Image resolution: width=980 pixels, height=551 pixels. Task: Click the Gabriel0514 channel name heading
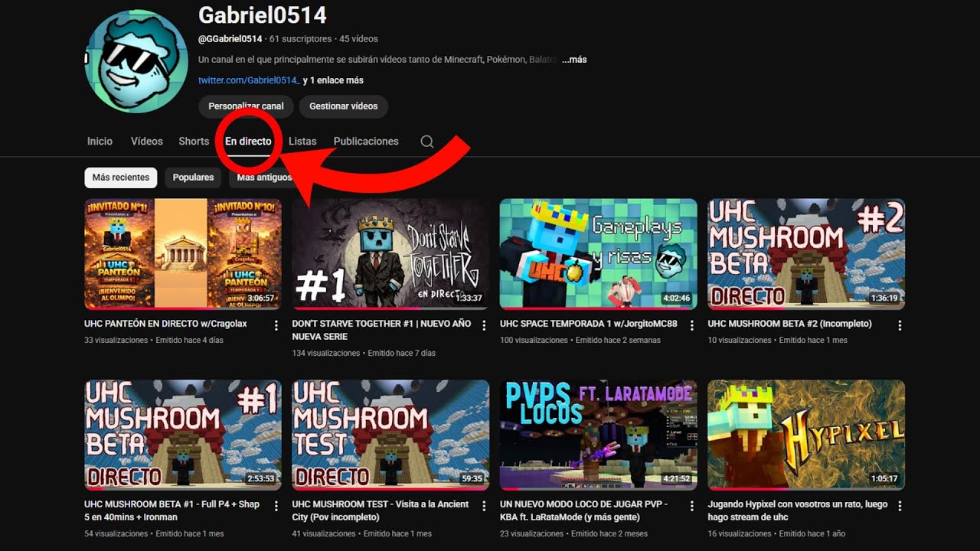(263, 15)
